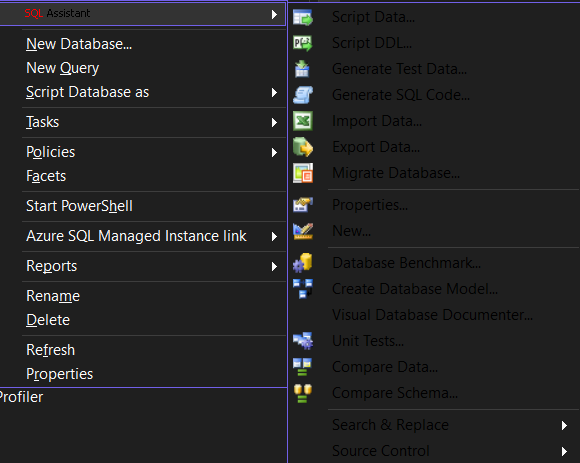Viewport: 580px width, 463px height.
Task: Click the Script DDL icon
Action: (303, 43)
